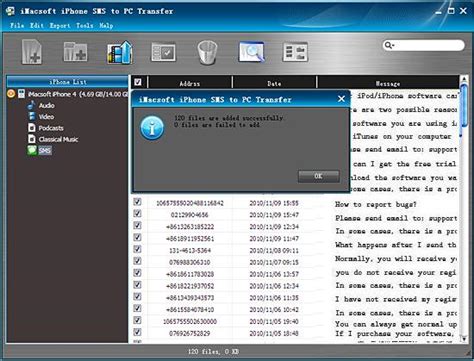Image resolution: width=474 pixels, height=361 pixels.
Task: Sort by the Address column header
Action: tap(190, 83)
